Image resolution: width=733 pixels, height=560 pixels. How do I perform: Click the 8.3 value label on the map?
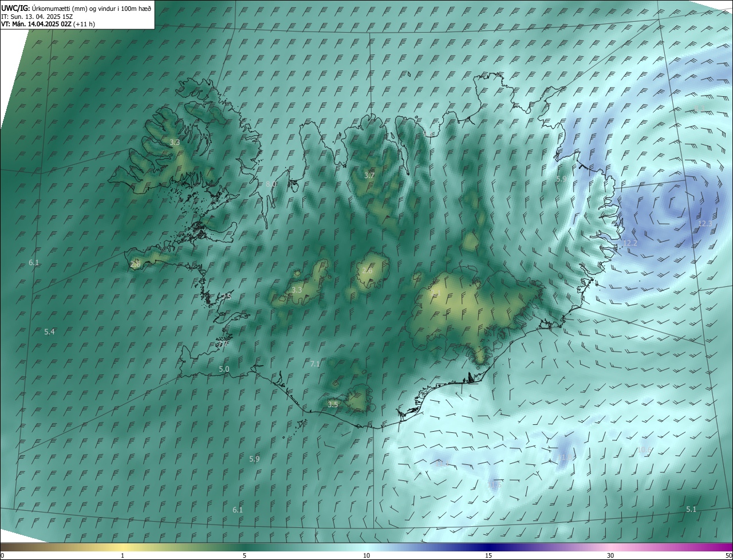[700, 109]
